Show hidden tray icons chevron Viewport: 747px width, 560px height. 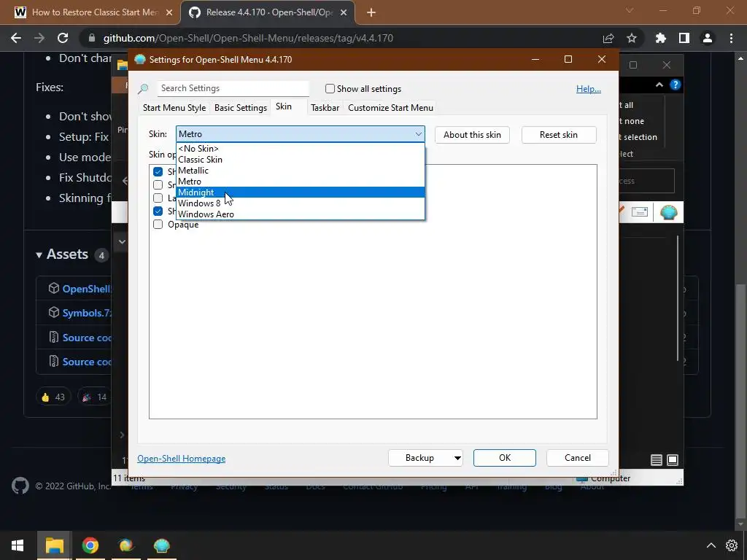coord(711,545)
